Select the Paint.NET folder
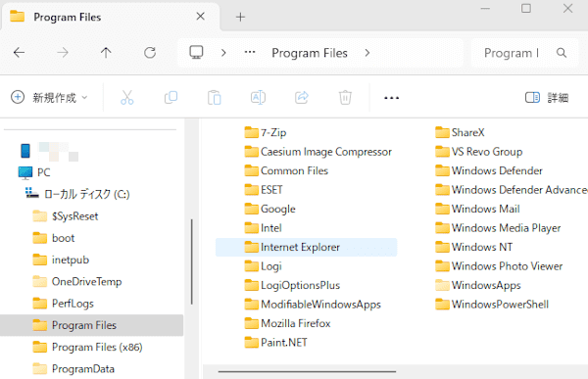The width and height of the screenshot is (588, 379). coord(275,343)
